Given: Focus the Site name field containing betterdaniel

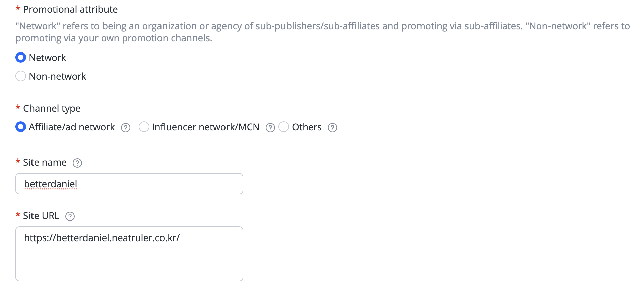Looking at the screenshot, I should point(129,184).
